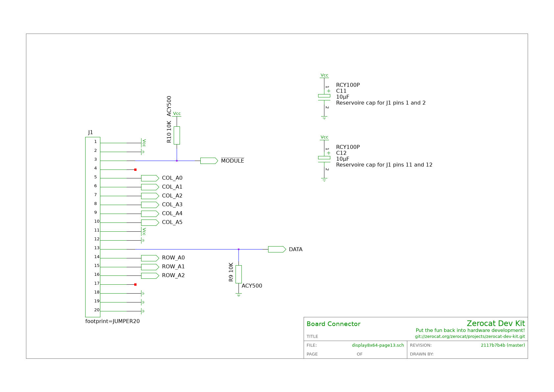Click the J1 reference label

click(90, 132)
